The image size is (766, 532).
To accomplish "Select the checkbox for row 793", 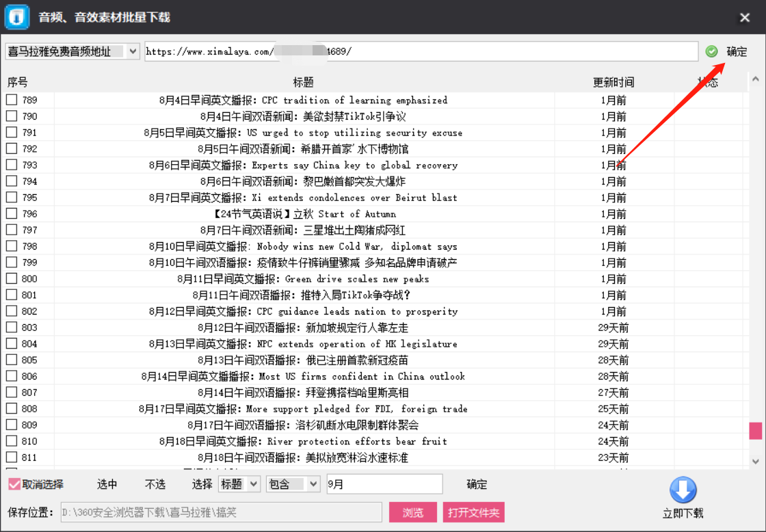I will tap(12, 165).
